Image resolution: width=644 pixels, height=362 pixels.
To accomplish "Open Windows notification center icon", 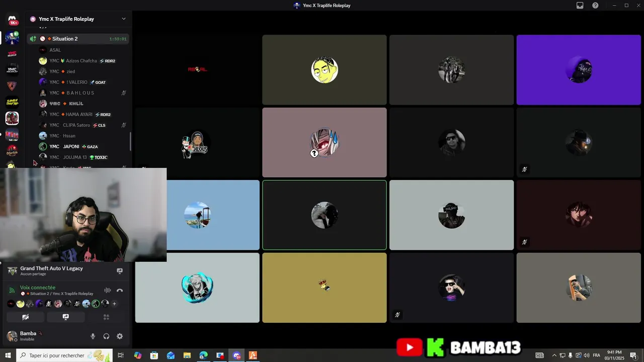I will pyautogui.click(x=633, y=355).
